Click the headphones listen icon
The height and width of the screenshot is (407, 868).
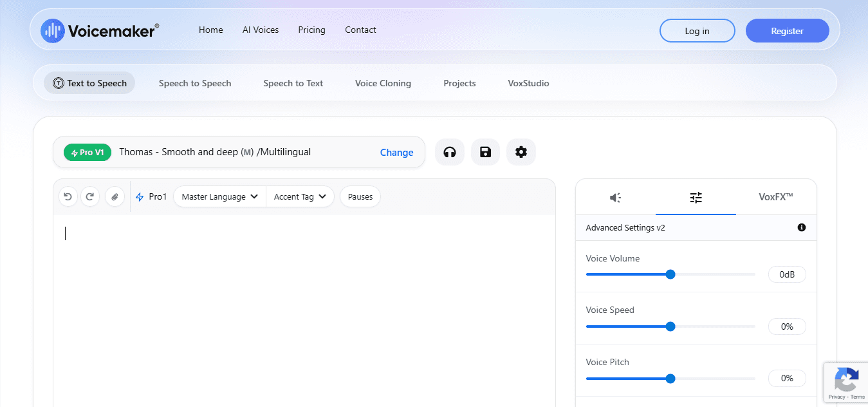coord(450,153)
